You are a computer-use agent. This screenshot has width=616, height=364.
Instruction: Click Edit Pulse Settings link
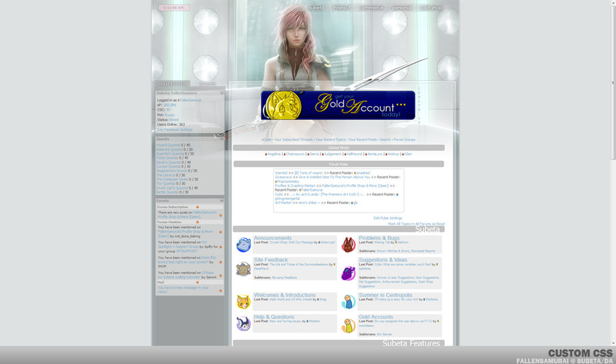[x=388, y=218]
